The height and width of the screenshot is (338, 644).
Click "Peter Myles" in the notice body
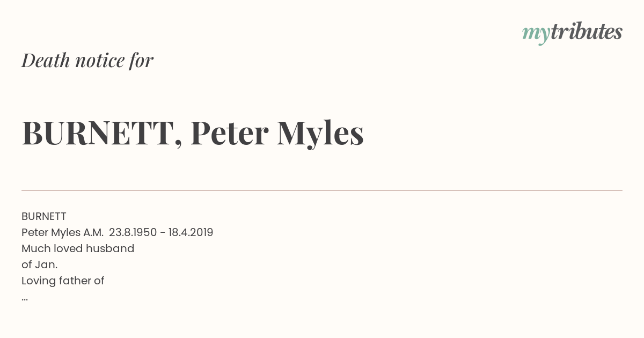pyautogui.click(x=50, y=232)
